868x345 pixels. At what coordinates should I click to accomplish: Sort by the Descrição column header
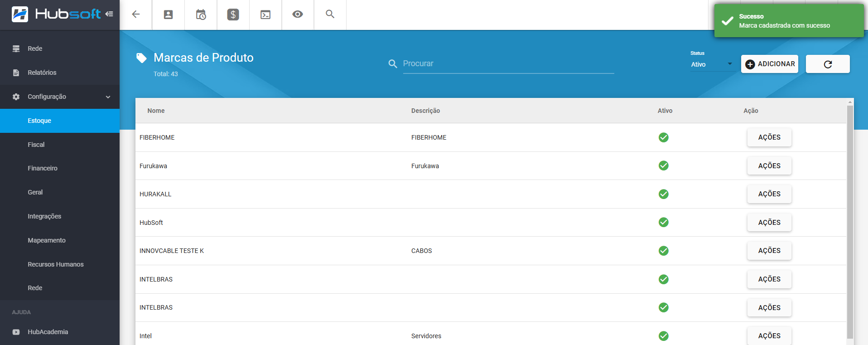click(x=425, y=111)
